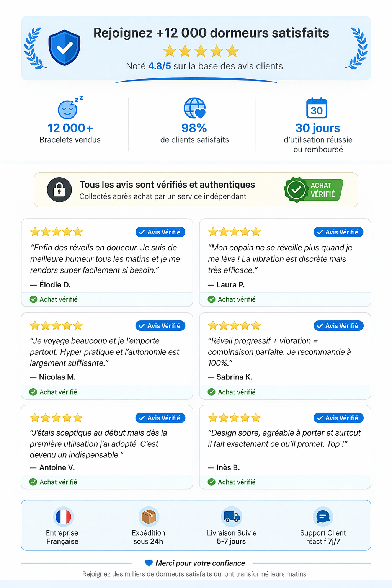This screenshot has height=588, width=392.
Task: Click the shipping box icon
Action: (149, 517)
